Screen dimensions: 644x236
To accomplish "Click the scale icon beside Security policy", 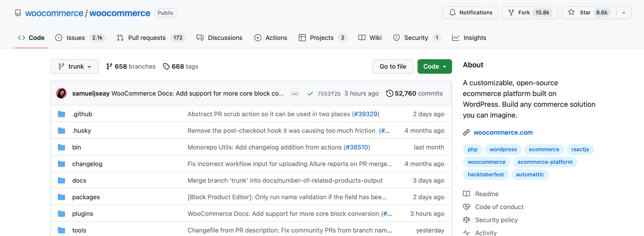I will 467,220.
